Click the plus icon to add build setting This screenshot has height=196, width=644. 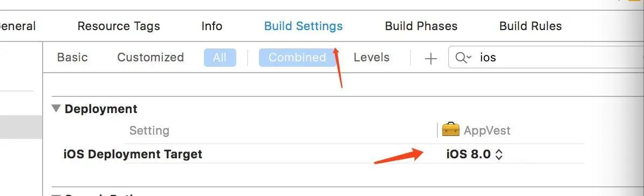[430, 59]
